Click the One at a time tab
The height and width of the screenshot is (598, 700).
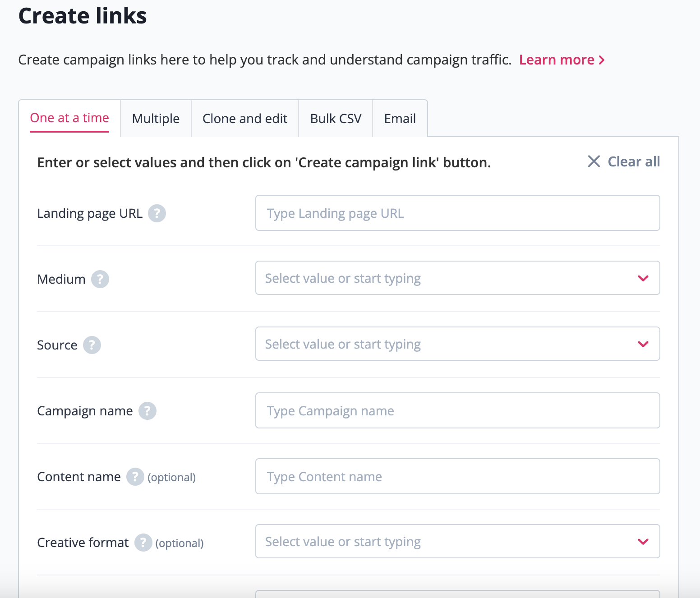click(x=69, y=118)
